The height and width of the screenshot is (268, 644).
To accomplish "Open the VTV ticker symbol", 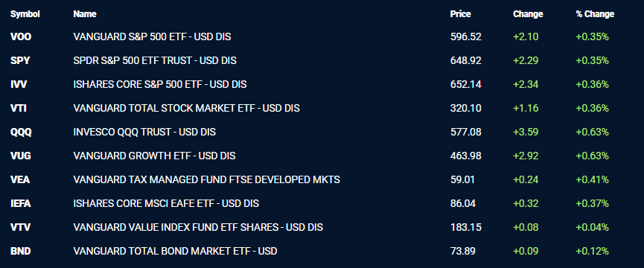I will [20, 227].
